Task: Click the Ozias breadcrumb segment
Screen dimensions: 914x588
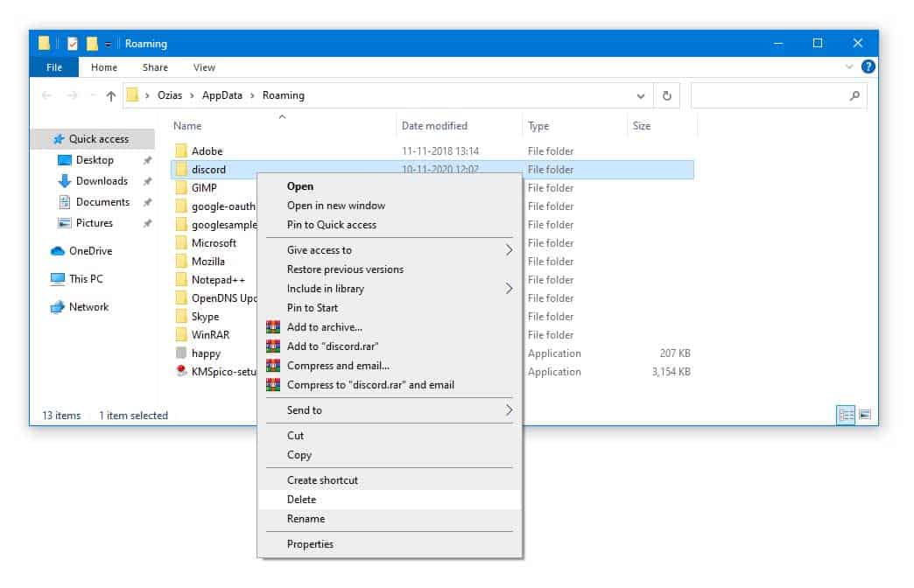Action: [170, 95]
